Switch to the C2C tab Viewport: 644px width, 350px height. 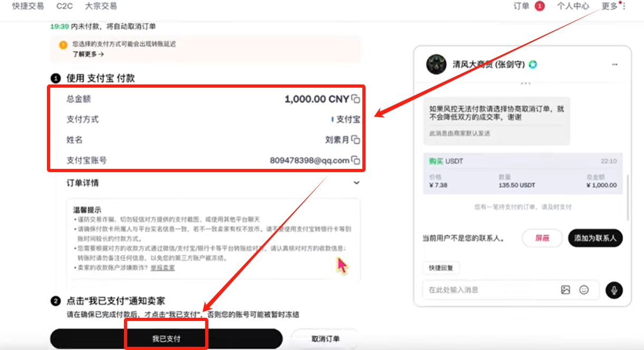click(64, 6)
